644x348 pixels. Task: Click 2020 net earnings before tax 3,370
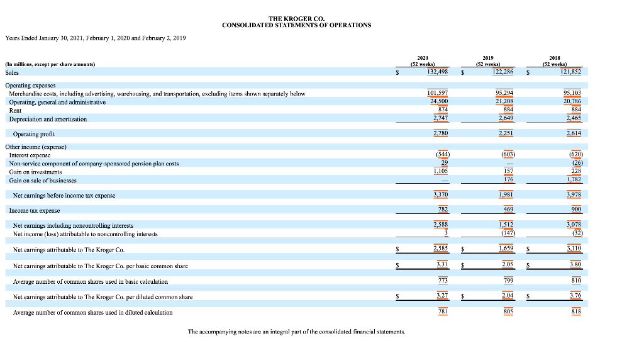click(x=441, y=194)
